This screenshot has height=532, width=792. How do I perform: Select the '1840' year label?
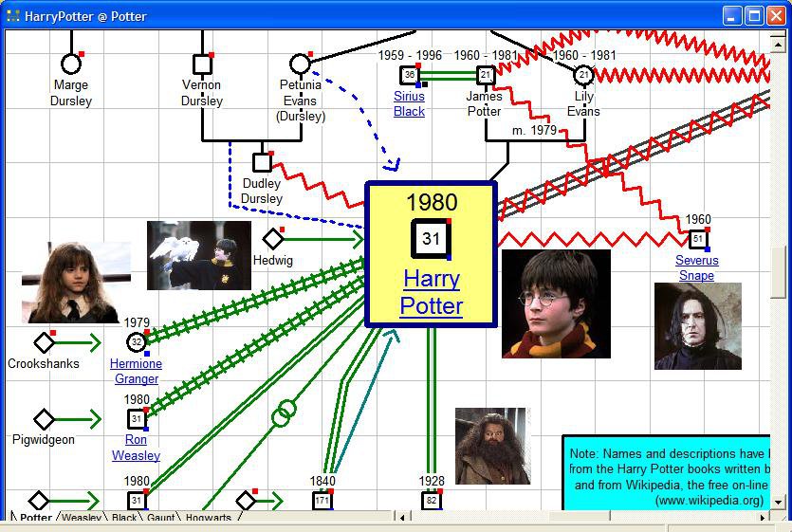[322, 481]
